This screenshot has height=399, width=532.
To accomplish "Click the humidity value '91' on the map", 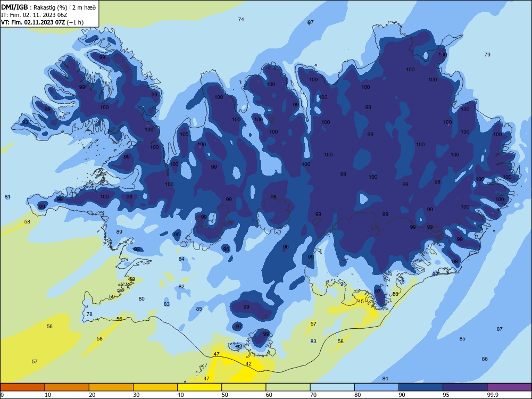I will (x=343, y=284).
